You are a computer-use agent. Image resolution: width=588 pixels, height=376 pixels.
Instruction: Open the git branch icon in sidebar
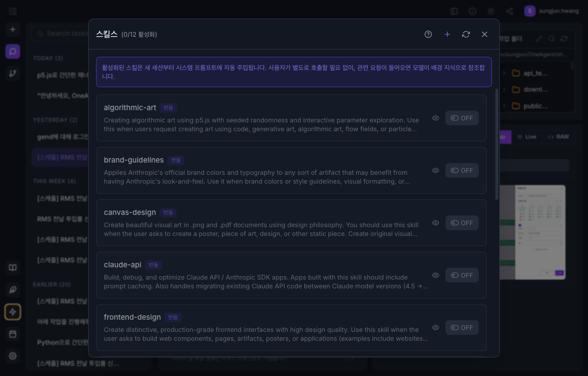[13, 73]
